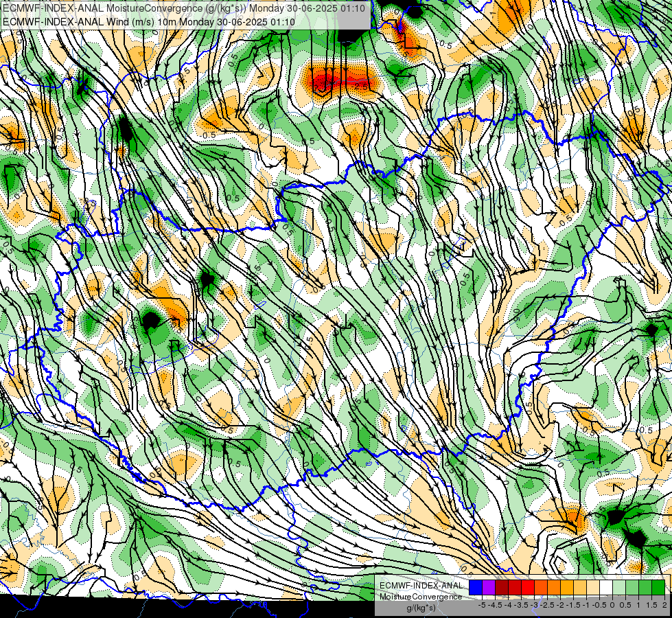Click the white legend color swatch
Screen dimensions: 672x618
(x=606, y=588)
